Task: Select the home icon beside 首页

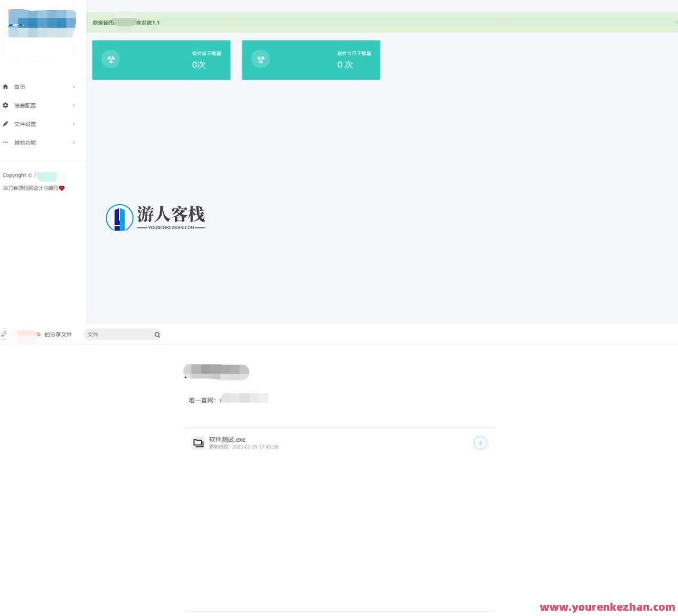Action: point(5,87)
